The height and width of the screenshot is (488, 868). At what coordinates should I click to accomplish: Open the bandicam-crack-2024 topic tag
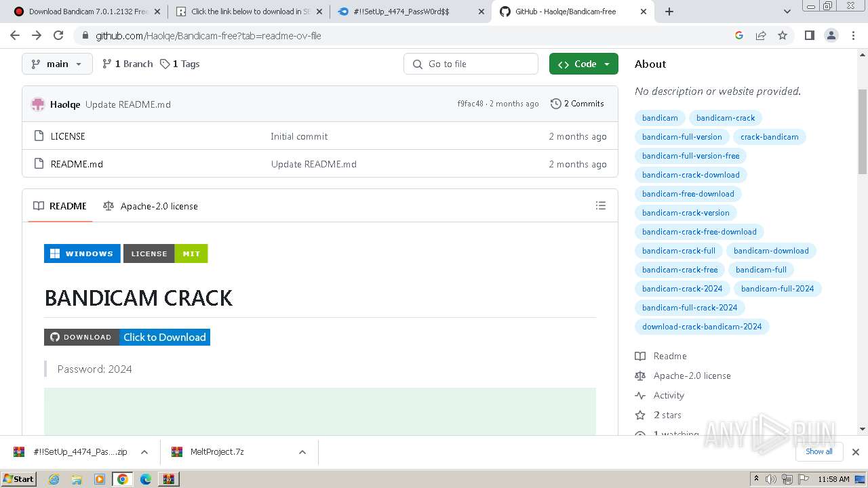(x=682, y=289)
